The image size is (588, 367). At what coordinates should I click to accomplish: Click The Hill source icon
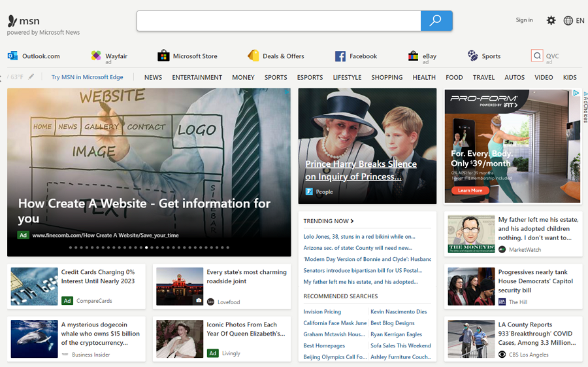(x=502, y=302)
